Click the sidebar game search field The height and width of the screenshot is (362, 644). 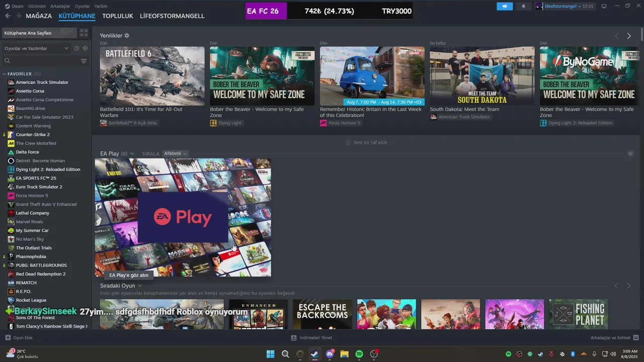40,61
